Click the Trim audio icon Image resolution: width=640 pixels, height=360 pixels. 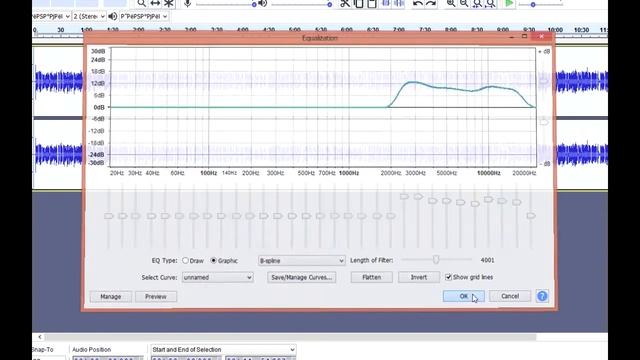point(385,4)
